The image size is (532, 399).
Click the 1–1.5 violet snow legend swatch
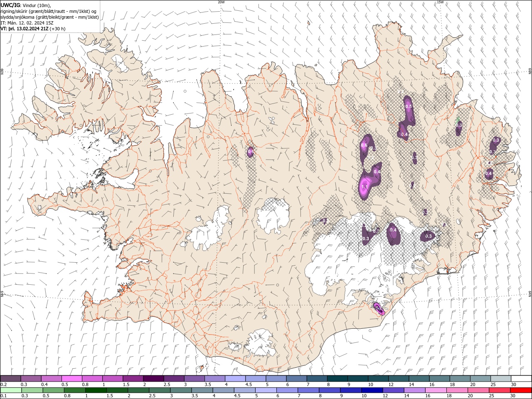tap(113, 379)
